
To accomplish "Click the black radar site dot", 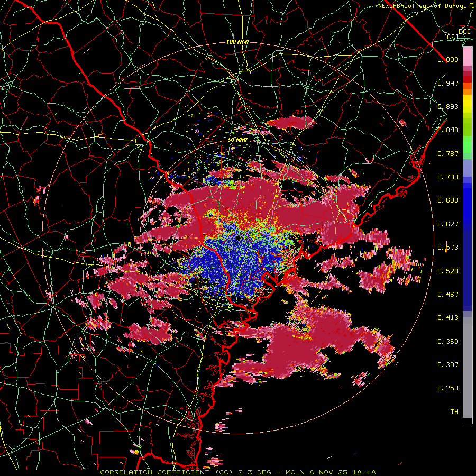I will 239,238.
